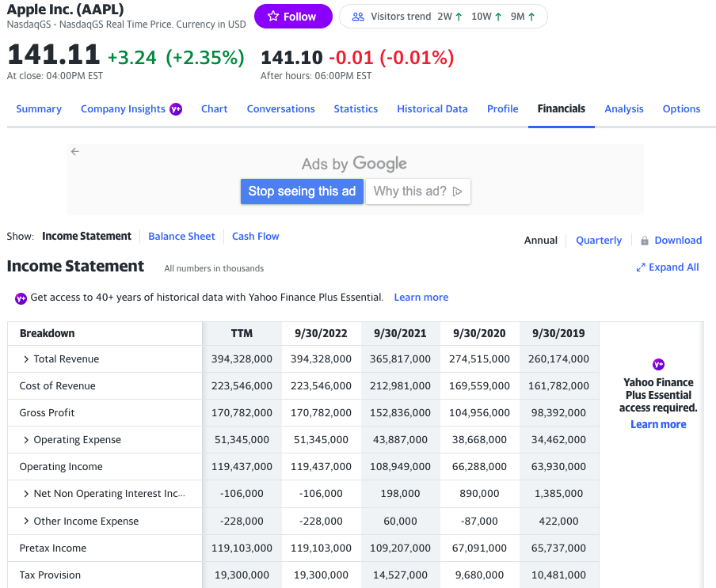Click the Y+ icon above Plus Essential notice

click(658, 364)
